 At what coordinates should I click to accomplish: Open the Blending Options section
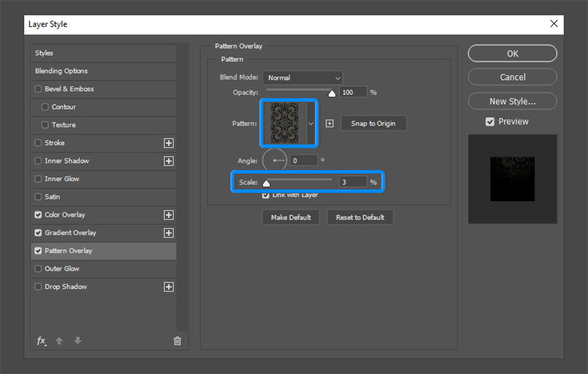[x=103, y=71]
